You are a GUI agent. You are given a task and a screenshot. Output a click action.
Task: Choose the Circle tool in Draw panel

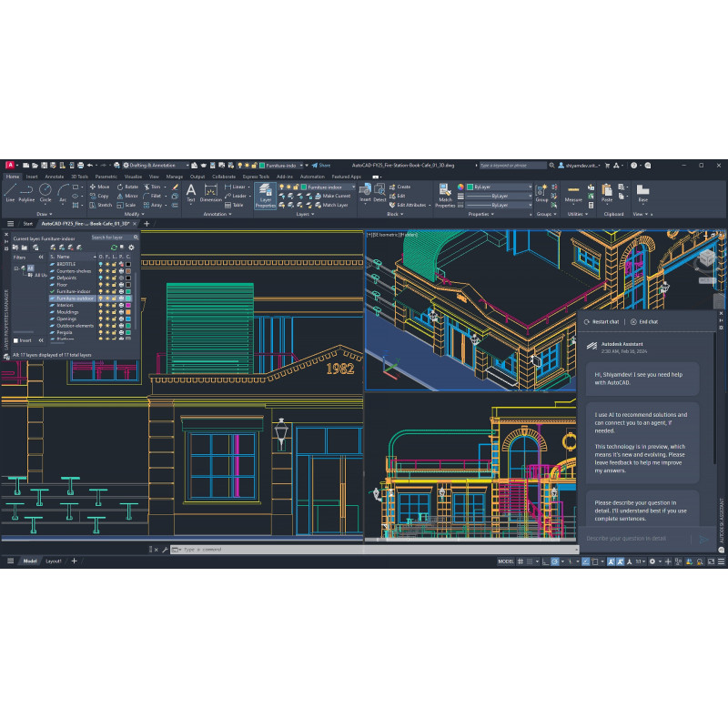[45, 191]
